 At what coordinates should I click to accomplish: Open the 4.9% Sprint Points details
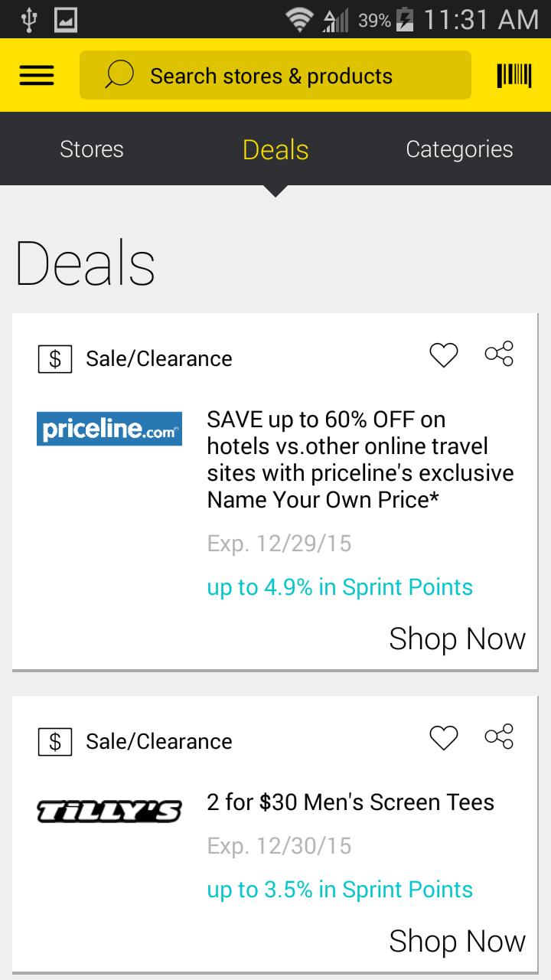pos(339,586)
